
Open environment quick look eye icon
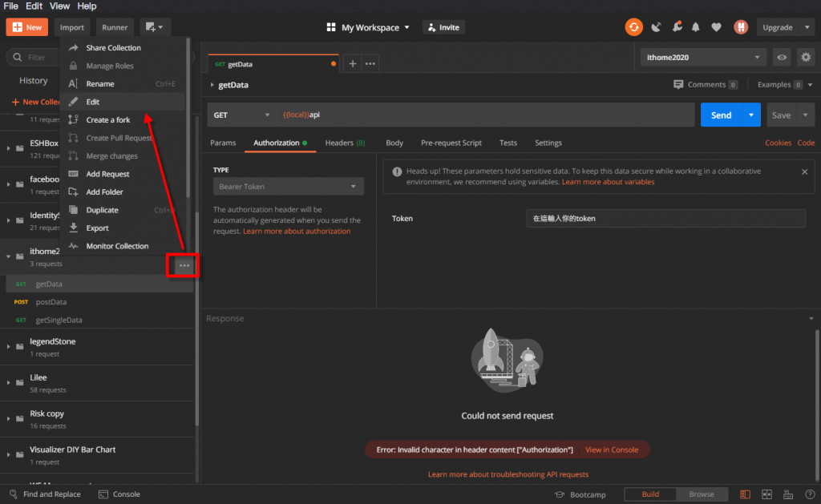tap(782, 58)
